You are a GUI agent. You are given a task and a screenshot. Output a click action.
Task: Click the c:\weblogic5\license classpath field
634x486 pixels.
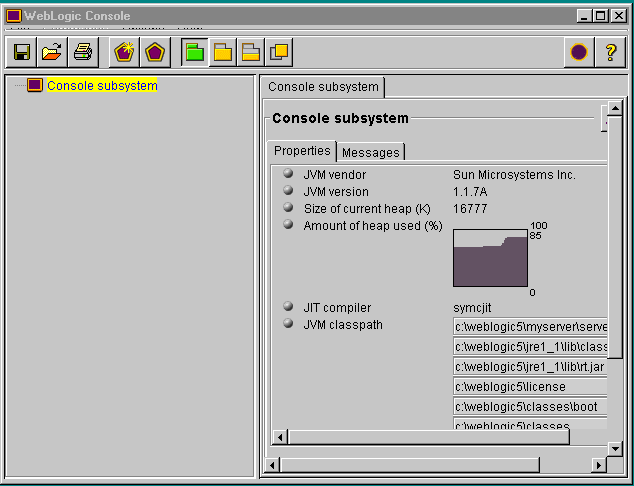pyautogui.click(x=530, y=387)
